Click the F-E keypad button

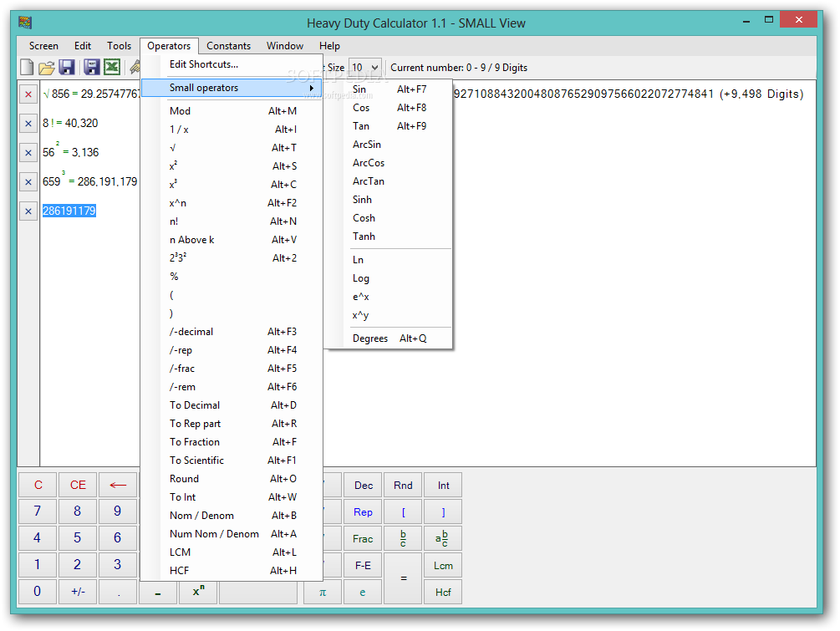click(x=364, y=565)
